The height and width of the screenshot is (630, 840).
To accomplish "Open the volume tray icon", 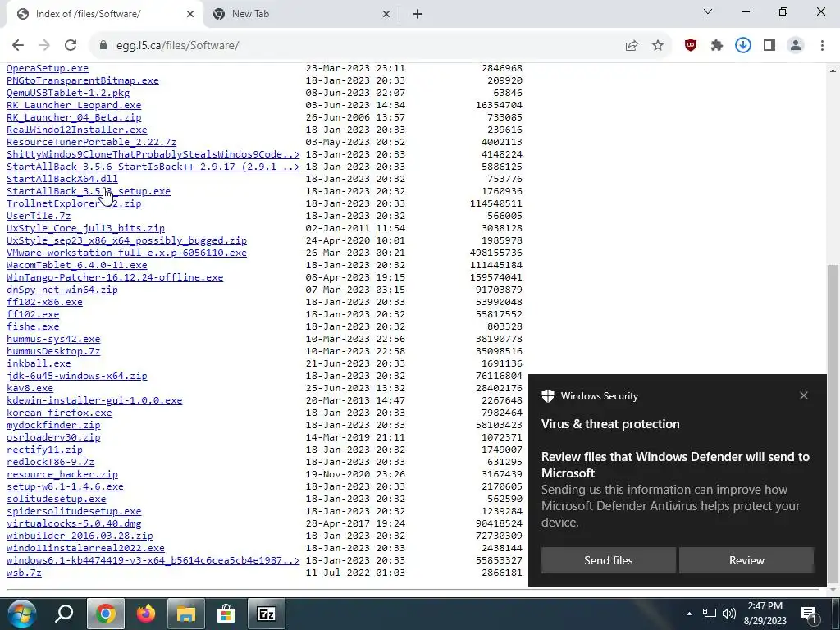I will pos(729,614).
